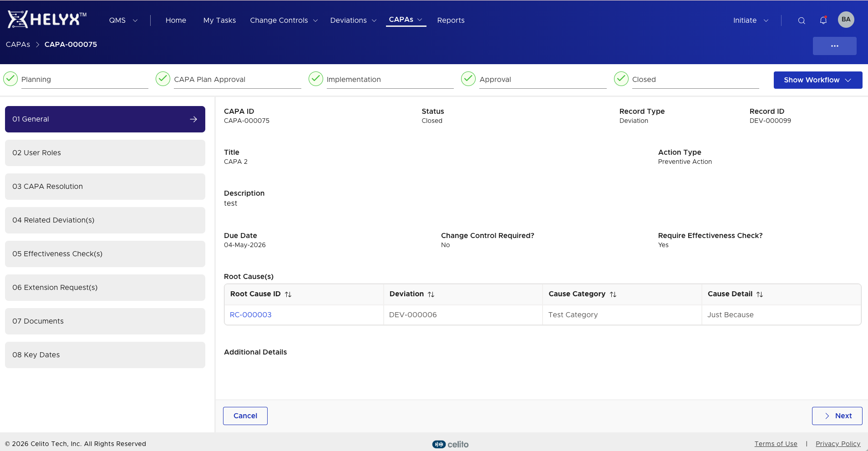Image resolution: width=868 pixels, height=451 pixels.
Task: Click the CAPA-000075 breadcrumb text
Action: click(71, 45)
